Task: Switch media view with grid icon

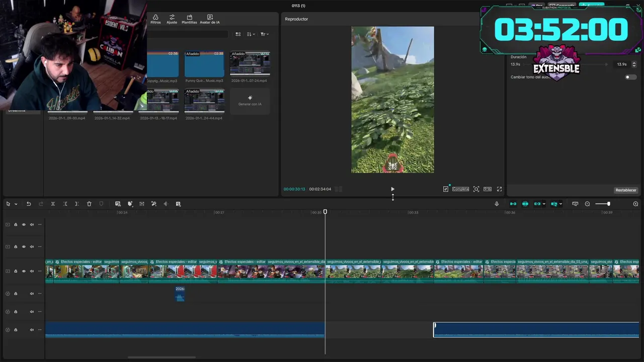Action: [238, 34]
